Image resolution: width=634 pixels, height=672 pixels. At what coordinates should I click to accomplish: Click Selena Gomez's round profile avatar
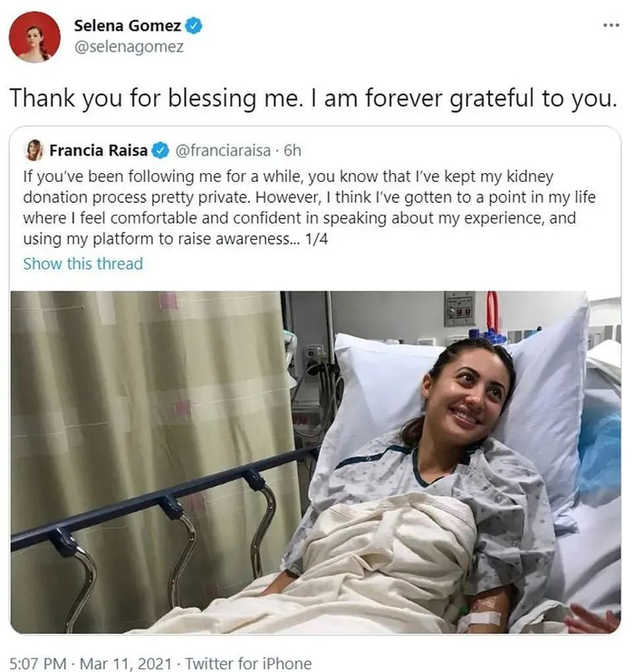(x=34, y=37)
